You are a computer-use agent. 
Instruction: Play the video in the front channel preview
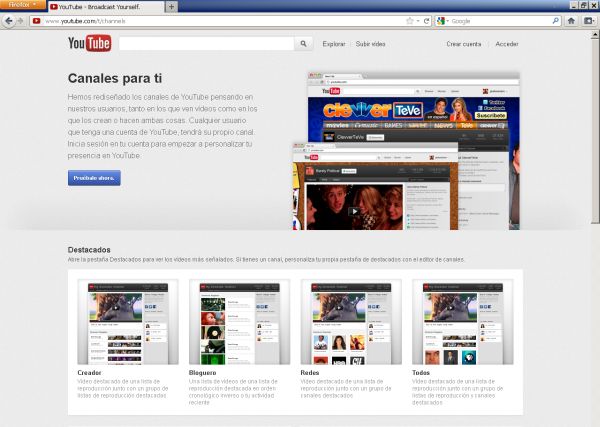click(x=354, y=211)
